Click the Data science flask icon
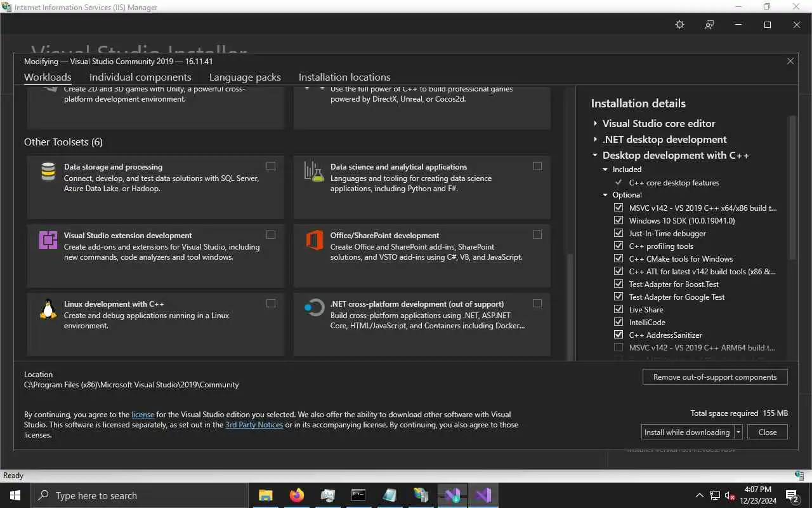This screenshot has width=812, height=508. [x=314, y=171]
